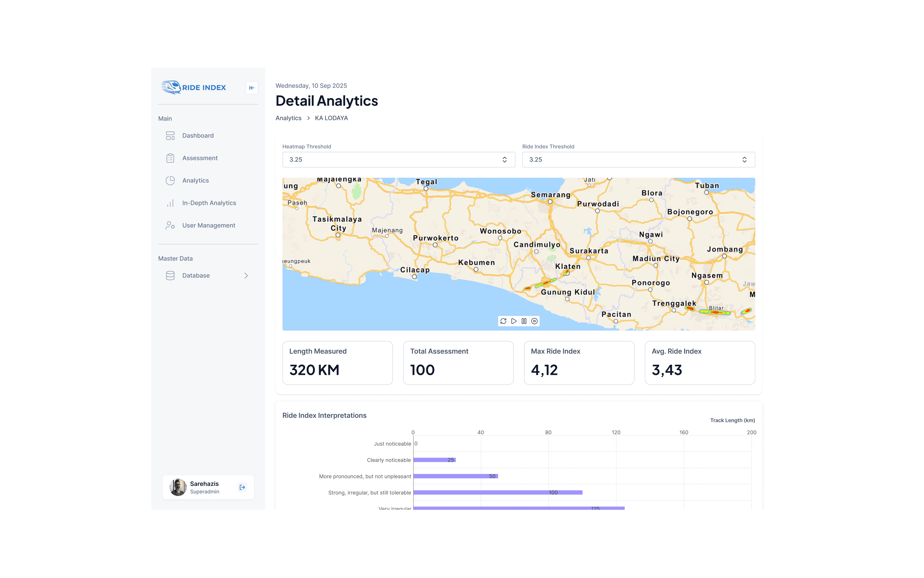Open User Management page
The height and width of the screenshot is (578, 924).
[208, 225]
